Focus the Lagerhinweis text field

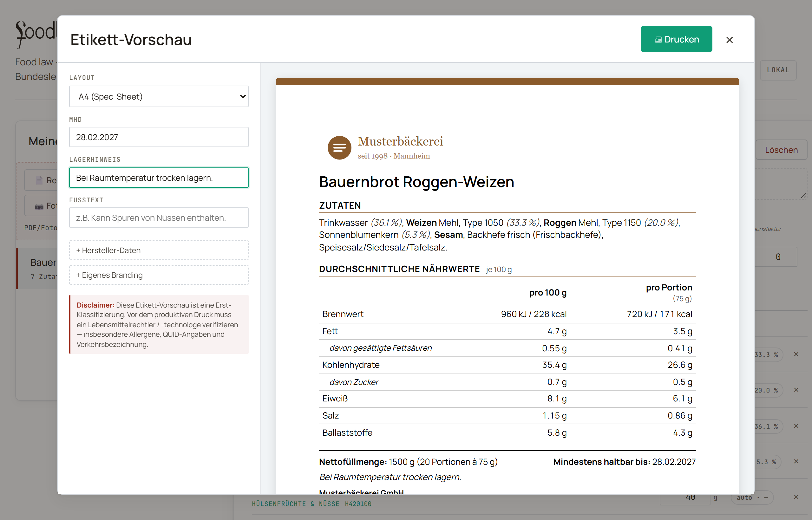159,178
